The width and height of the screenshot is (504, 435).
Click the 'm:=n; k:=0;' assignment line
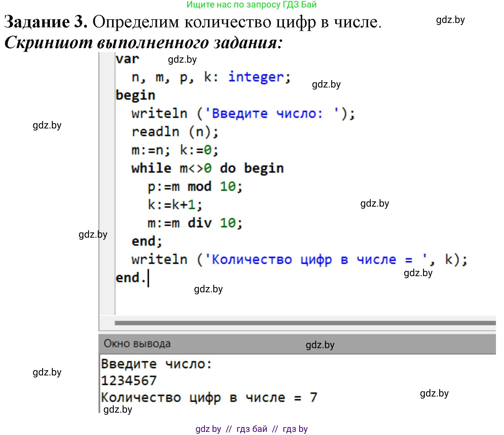pyautogui.click(x=175, y=150)
